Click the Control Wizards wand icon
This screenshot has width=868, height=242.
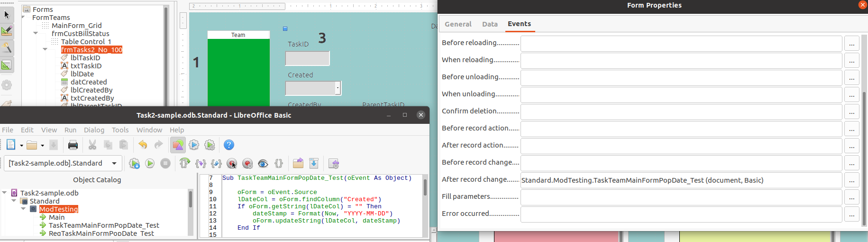coord(7,47)
